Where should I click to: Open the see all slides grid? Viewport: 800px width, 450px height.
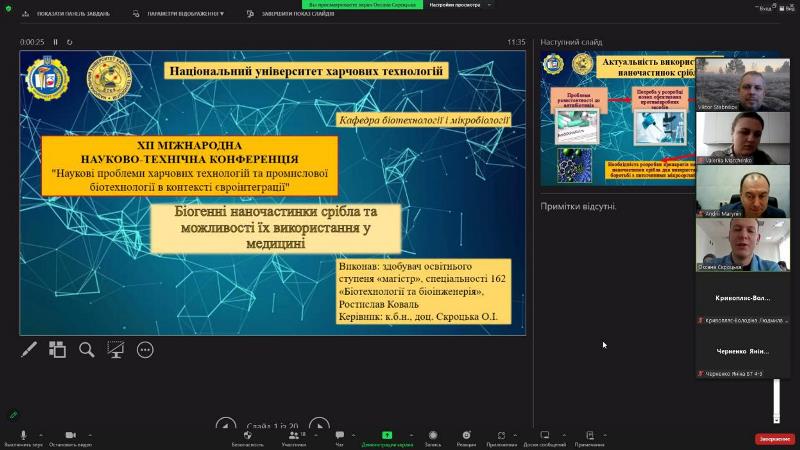pyautogui.click(x=58, y=350)
